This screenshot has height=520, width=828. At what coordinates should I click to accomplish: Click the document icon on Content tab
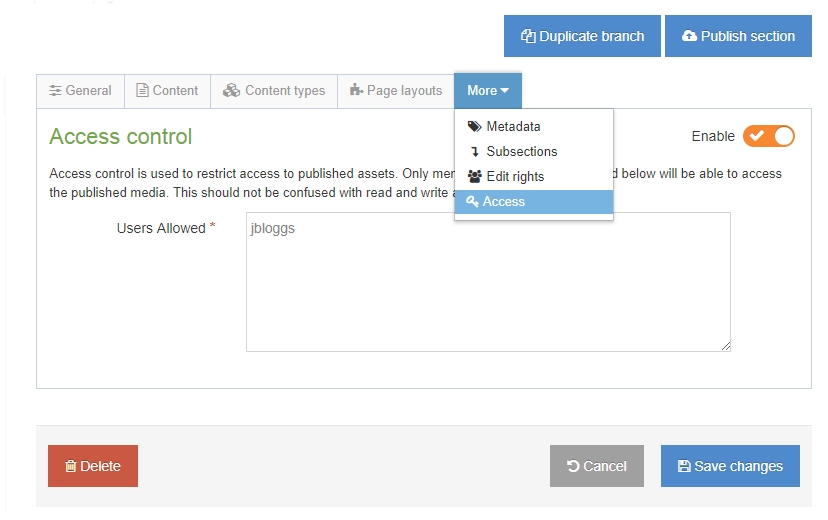142,91
